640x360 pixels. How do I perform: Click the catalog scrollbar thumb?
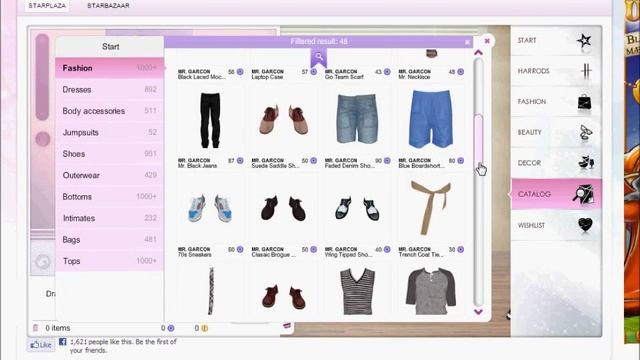478,139
